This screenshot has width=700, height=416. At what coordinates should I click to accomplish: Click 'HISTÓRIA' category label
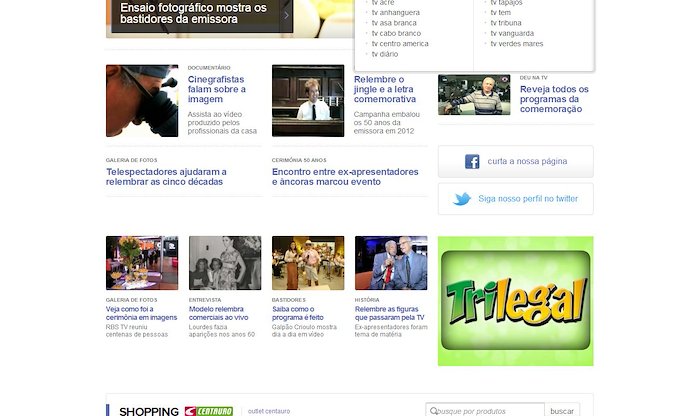point(367,300)
